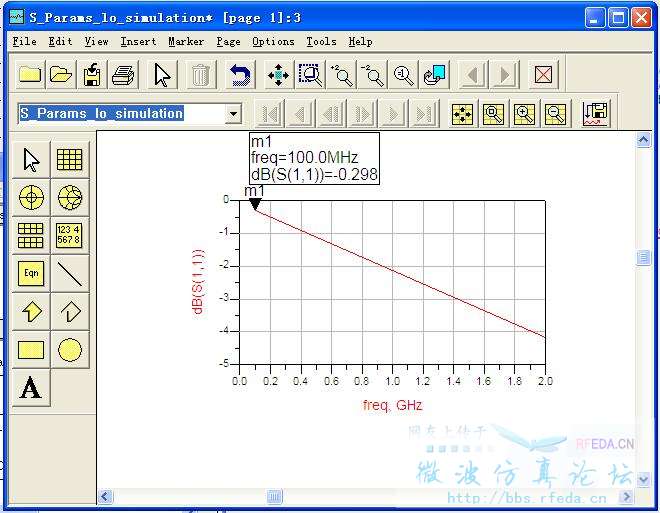
Task: Insert a Smith chart plot
Action: coord(69,197)
